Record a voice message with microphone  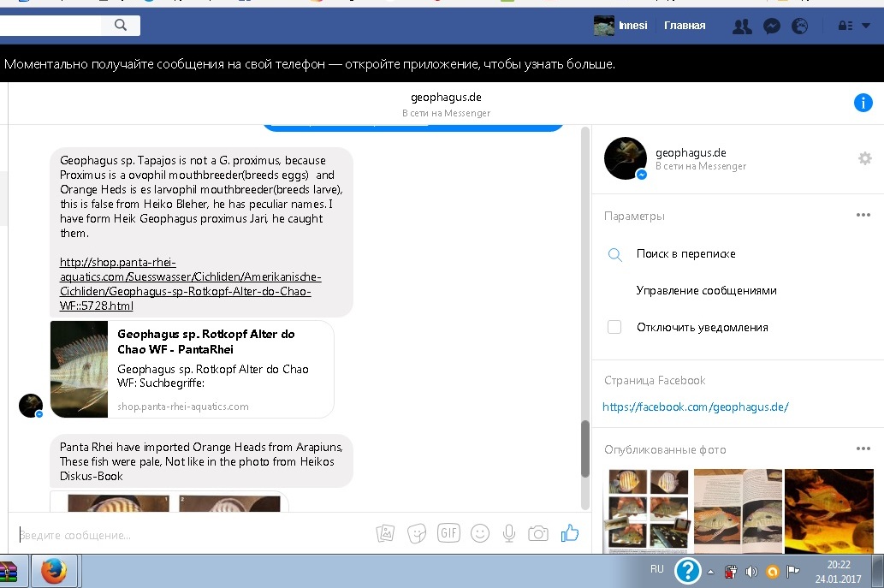(x=509, y=533)
